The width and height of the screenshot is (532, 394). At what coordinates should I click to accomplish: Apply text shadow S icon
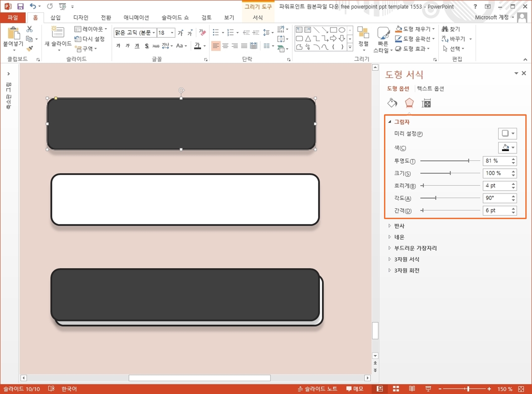147,46
